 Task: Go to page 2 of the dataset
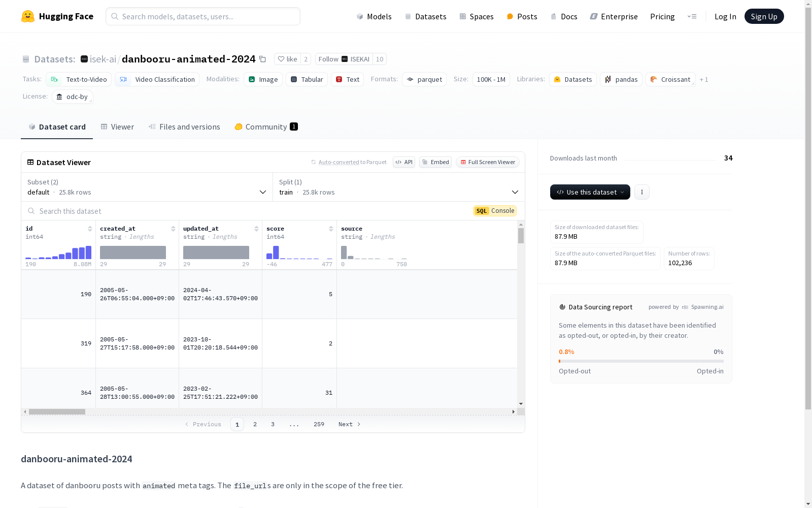(255, 424)
